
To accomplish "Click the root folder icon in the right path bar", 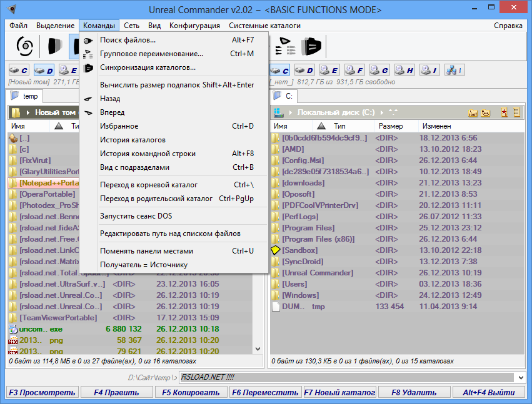I will (473, 113).
